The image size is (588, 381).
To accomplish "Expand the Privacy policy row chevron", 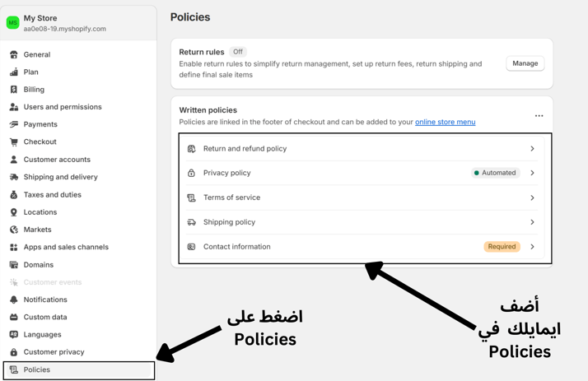I will (x=532, y=173).
